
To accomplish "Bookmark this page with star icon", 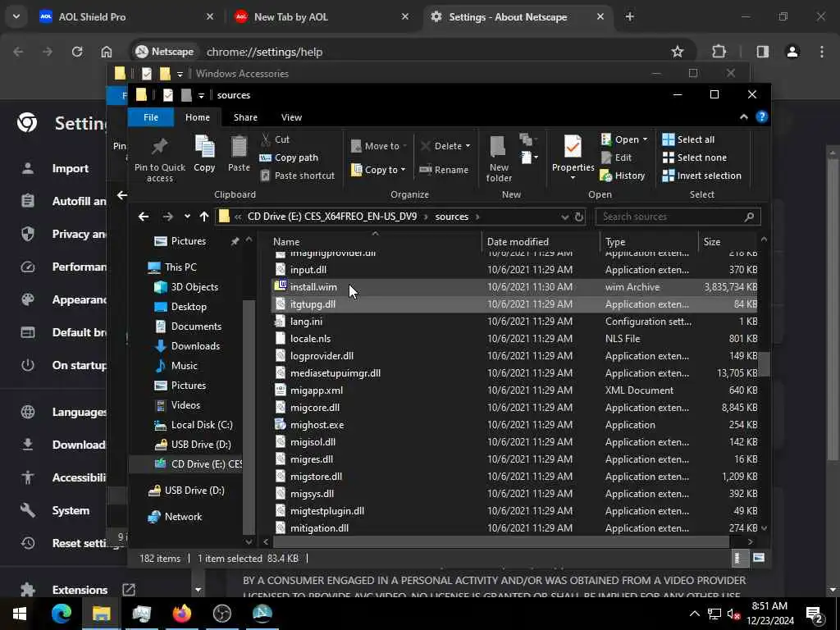I will click(x=677, y=52).
